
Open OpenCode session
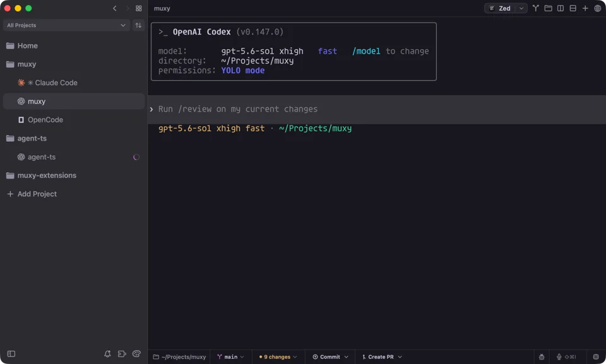click(x=73, y=120)
